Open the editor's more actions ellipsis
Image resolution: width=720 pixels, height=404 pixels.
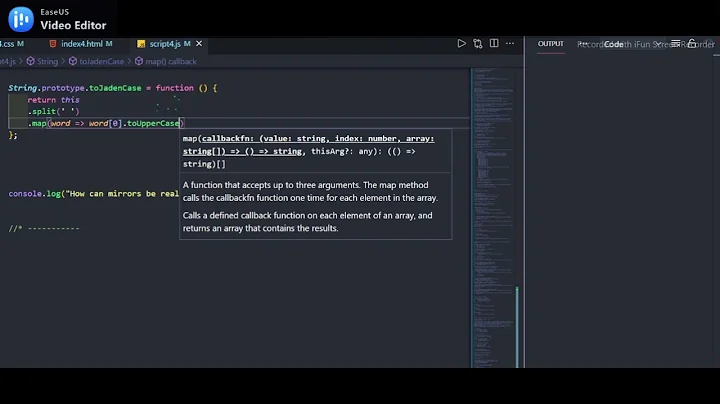(510, 44)
